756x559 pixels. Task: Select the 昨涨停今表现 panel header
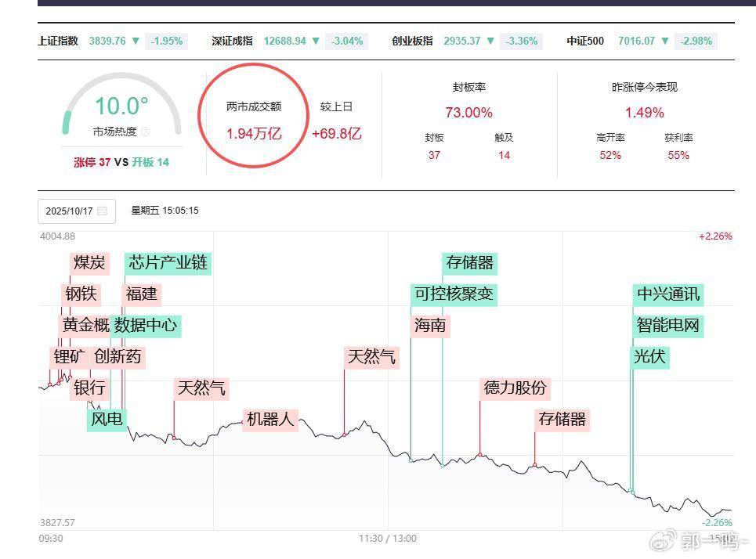click(x=646, y=87)
